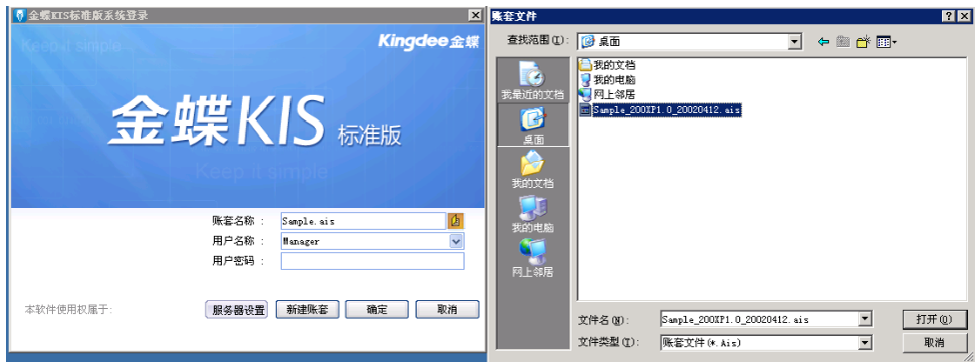Cancel the login with 取消 in login window
This screenshot has width=980, height=364.
447,310
